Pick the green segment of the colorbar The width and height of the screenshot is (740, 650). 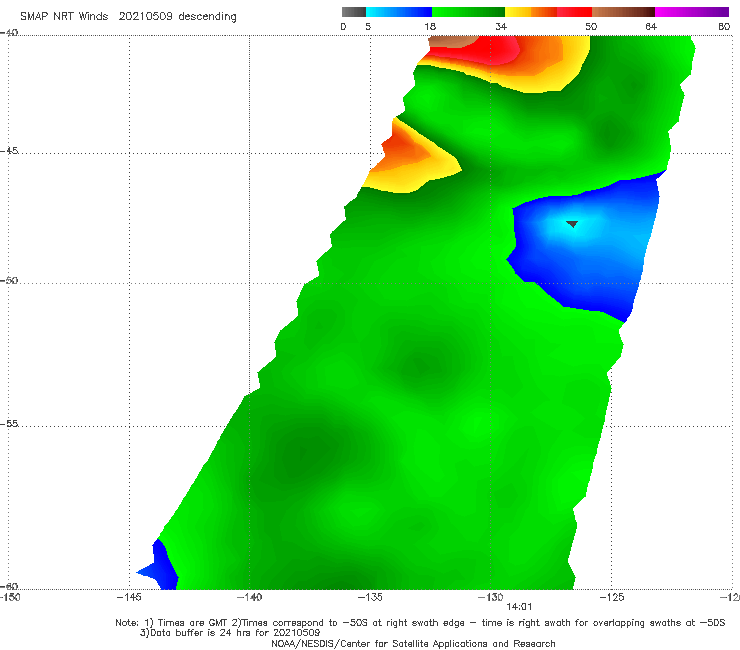468,12
